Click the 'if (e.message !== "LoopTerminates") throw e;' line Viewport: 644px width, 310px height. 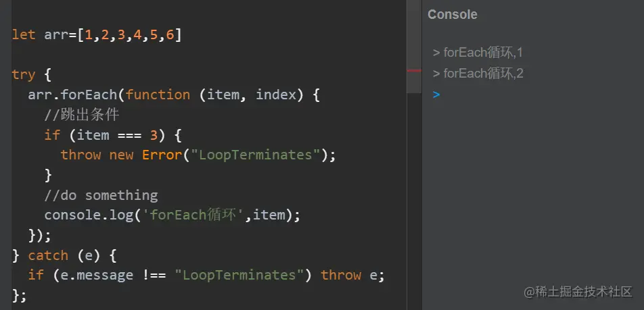pos(206,275)
